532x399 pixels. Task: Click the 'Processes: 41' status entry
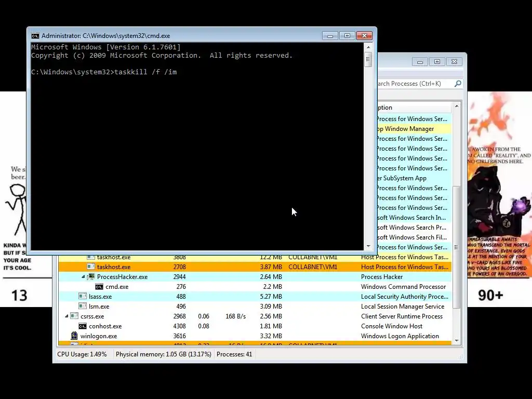coord(234,354)
